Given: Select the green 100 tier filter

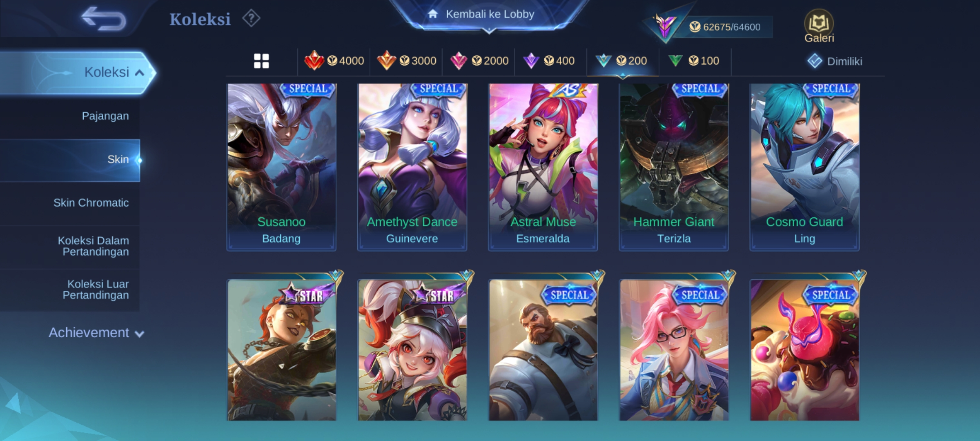Looking at the screenshot, I should point(694,61).
